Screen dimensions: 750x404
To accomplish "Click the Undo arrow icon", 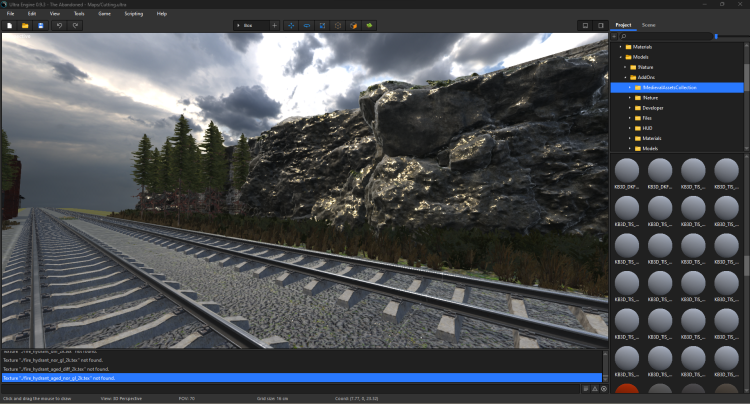I will (x=60, y=25).
